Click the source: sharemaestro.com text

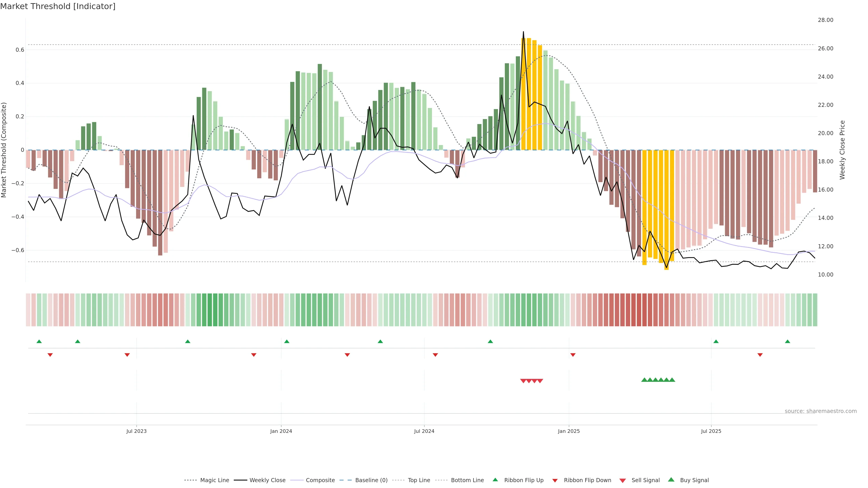821,411
